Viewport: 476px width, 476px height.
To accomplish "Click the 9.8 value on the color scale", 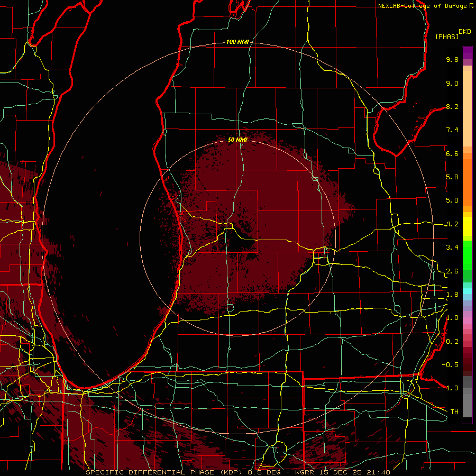I will [452, 59].
